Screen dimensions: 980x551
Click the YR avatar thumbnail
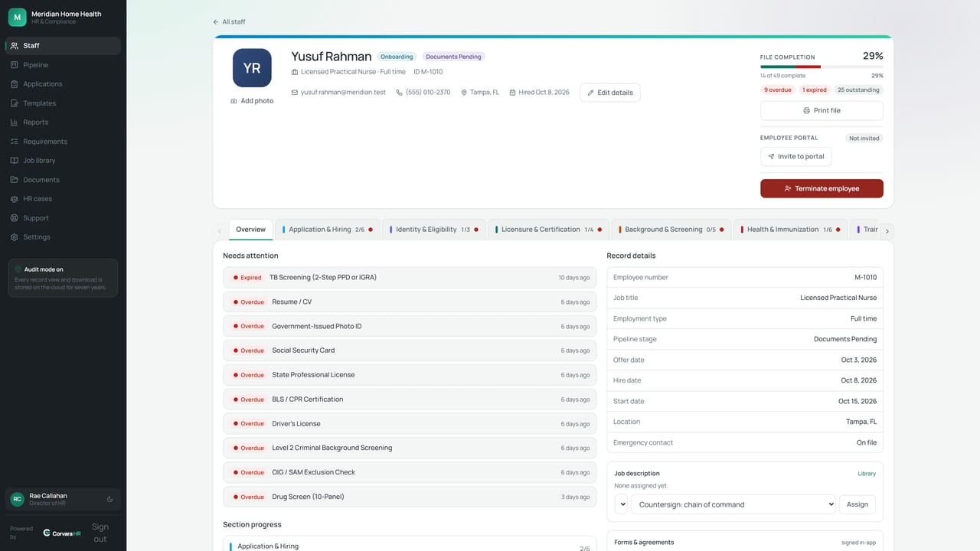pyautogui.click(x=252, y=68)
